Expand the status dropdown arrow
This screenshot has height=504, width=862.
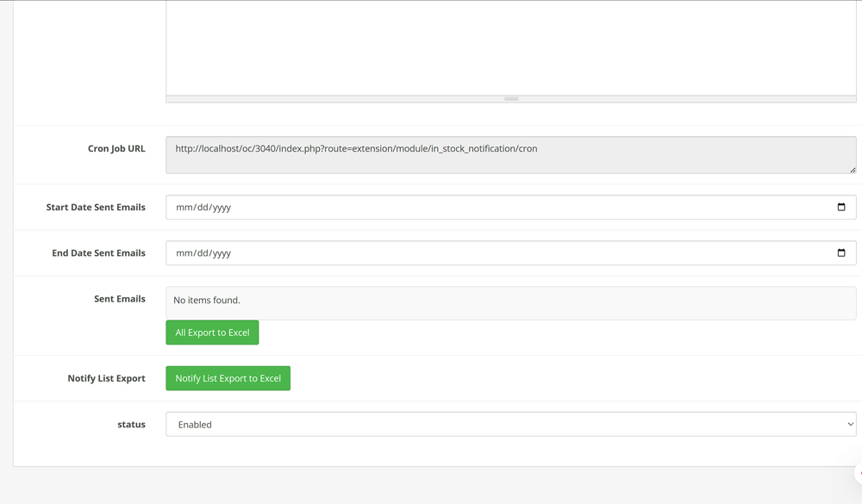point(850,424)
